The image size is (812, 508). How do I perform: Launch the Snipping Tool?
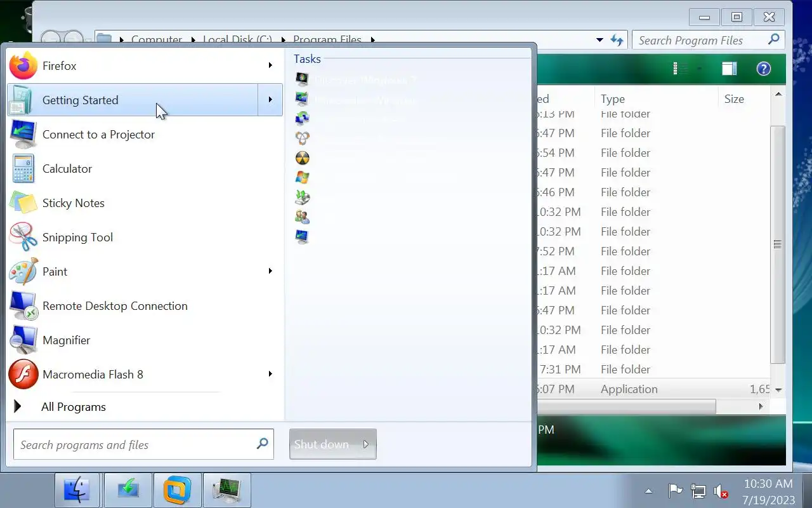pos(145,237)
